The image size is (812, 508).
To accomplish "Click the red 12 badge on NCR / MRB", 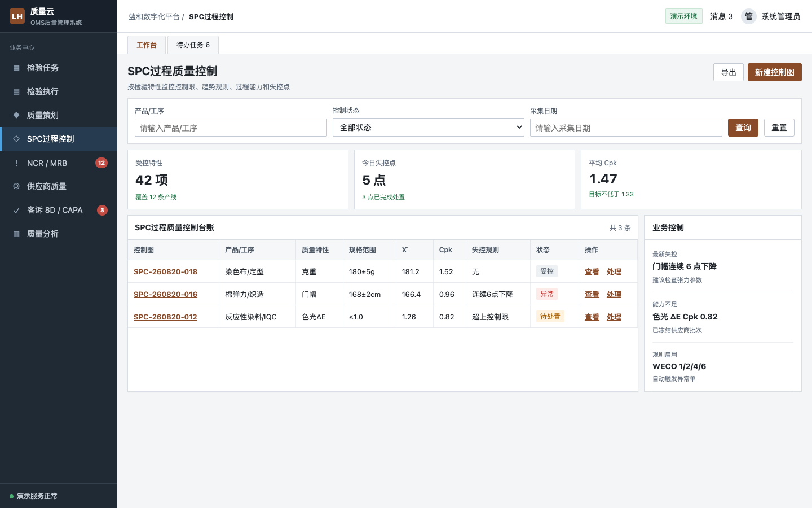I will (101, 163).
